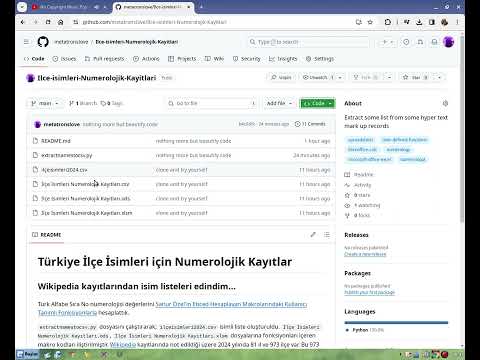
Task: Open GitHub issues shortcut icon in header
Action: 406,42
